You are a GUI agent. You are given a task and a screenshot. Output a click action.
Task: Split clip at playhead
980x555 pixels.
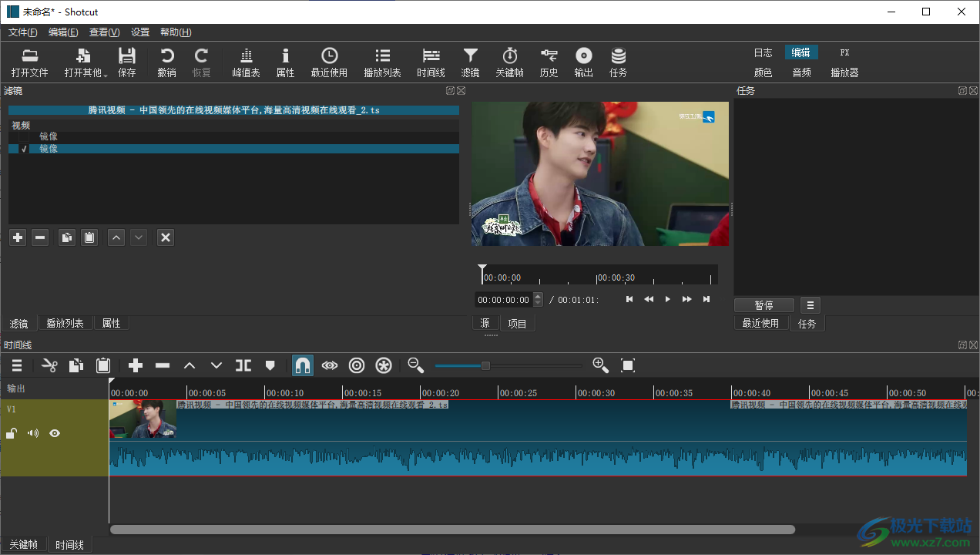[243, 365]
